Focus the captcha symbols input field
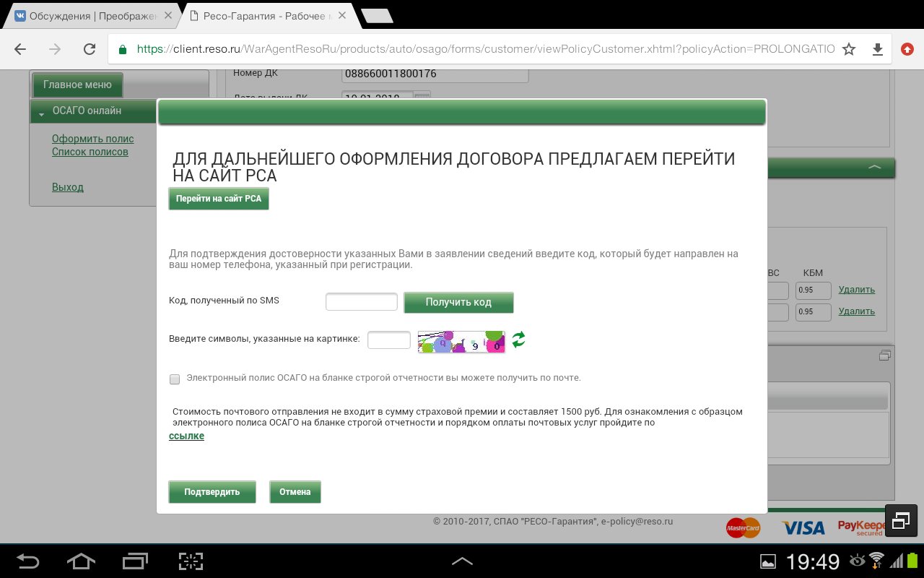This screenshot has width=924, height=578. (389, 340)
